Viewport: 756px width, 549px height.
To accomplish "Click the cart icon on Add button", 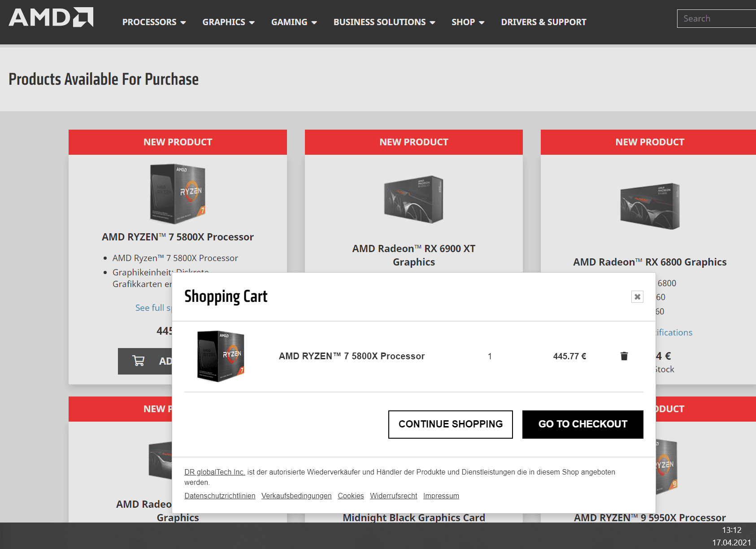I will (x=139, y=361).
